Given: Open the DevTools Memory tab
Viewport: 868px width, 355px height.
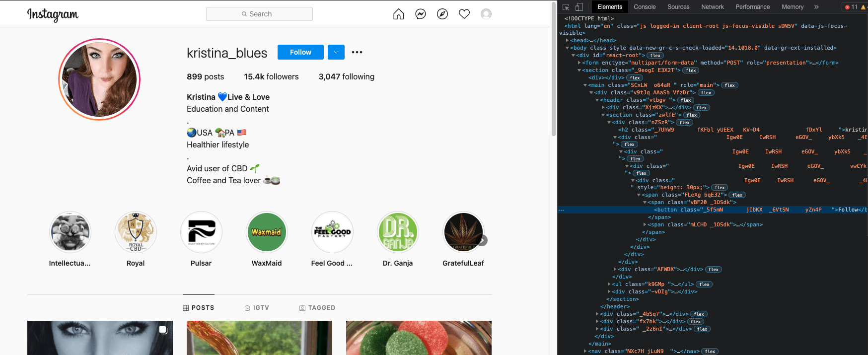Looking at the screenshot, I should tap(793, 7).
